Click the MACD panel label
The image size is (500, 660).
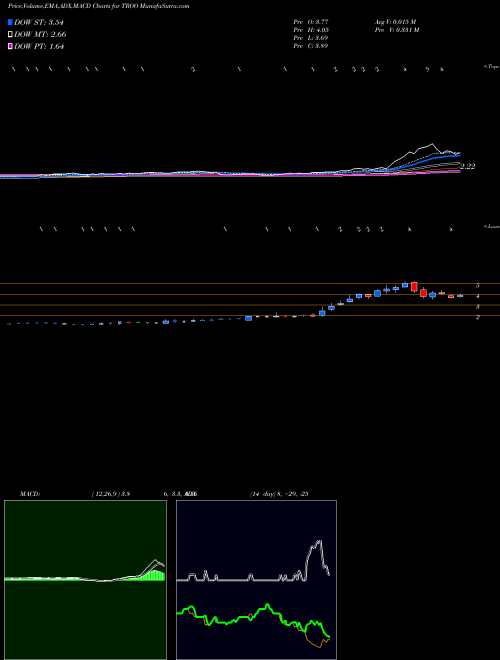(x=30, y=494)
